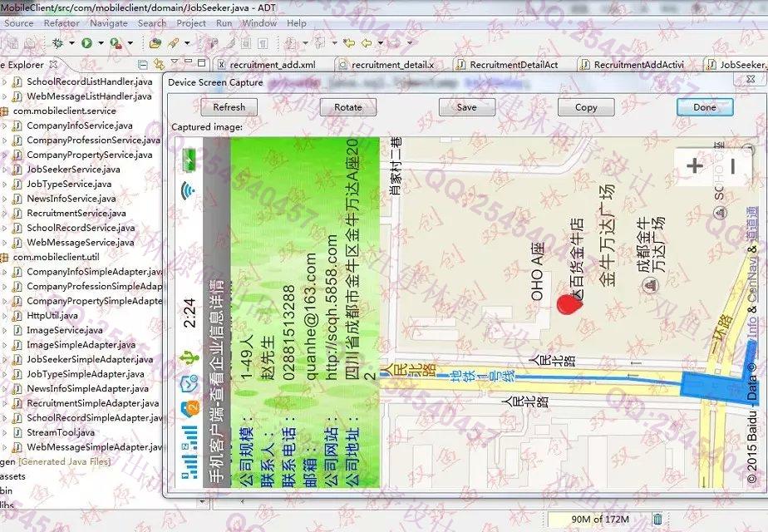Minimize the Package Explorer view
This screenshot has height=532, width=768.
point(189,61)
